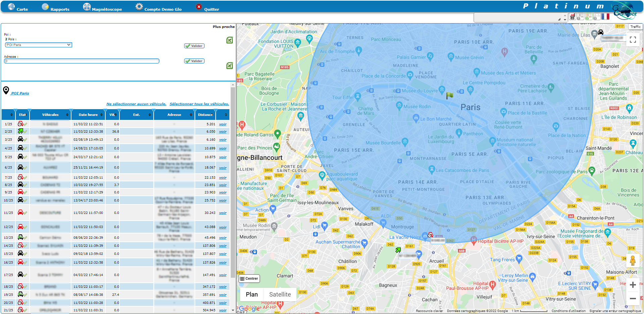
Task: Switch map to Satellite view
Action: coord(280,295)
